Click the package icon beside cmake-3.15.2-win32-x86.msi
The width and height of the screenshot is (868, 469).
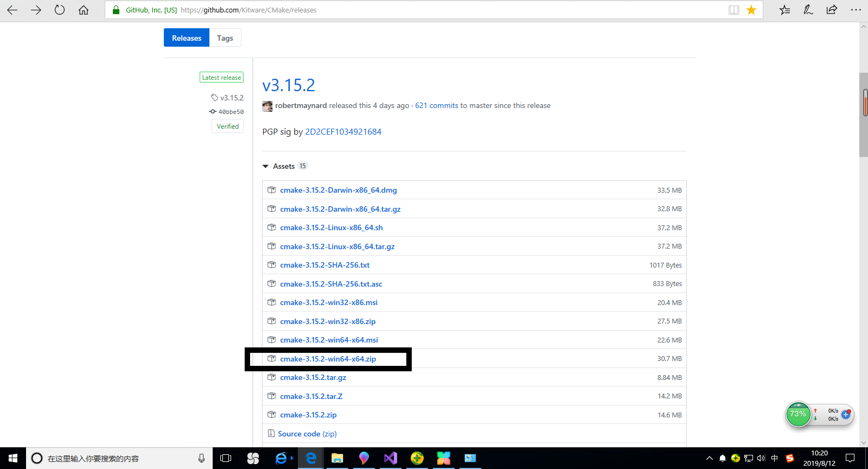[x=272, y=302]
